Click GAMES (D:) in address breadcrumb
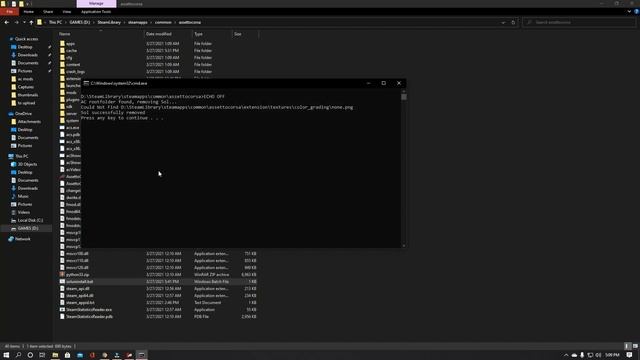640x360 pixels. (x=80, y=22)
